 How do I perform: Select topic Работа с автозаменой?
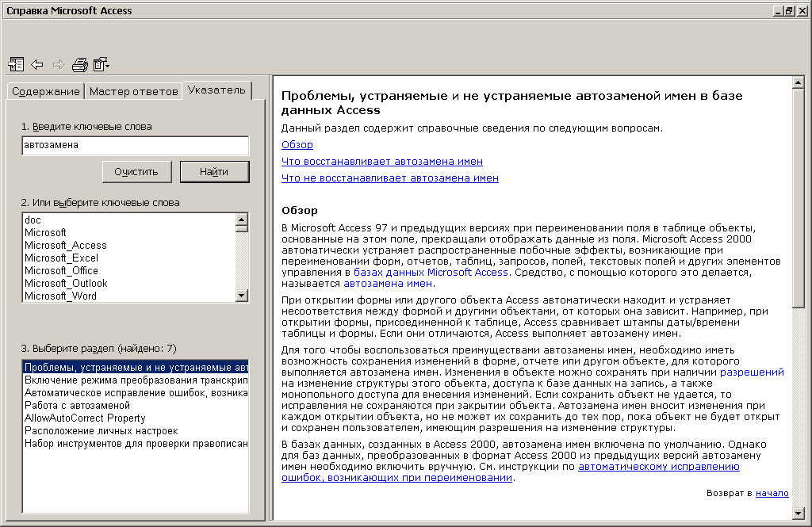click(136, 405)
